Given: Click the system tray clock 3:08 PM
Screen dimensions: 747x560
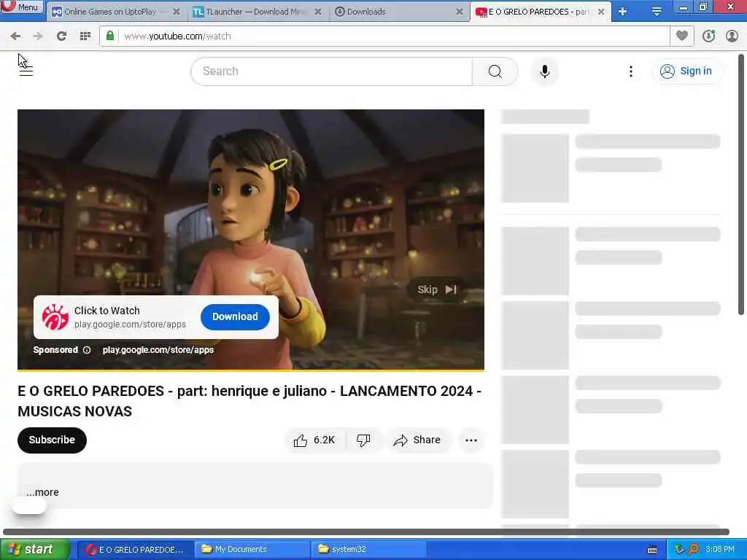Looking at the screenshot, I should click(720, 550).
